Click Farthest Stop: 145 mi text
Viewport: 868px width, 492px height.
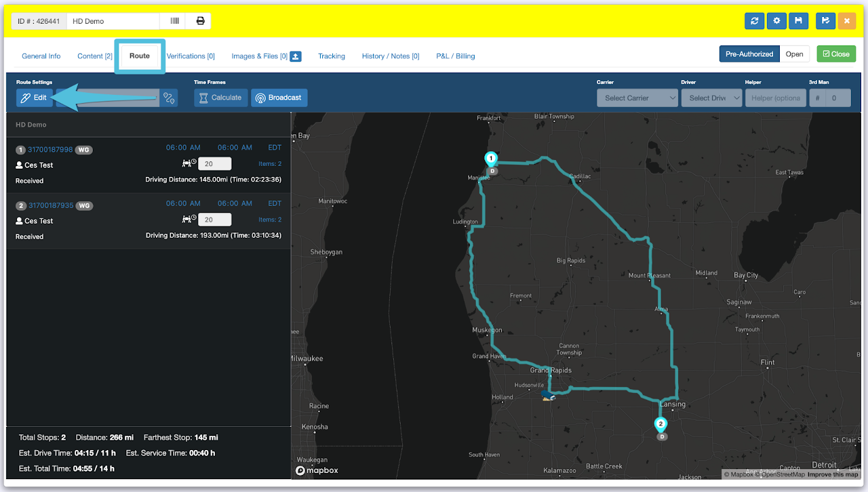pos(181,437)
